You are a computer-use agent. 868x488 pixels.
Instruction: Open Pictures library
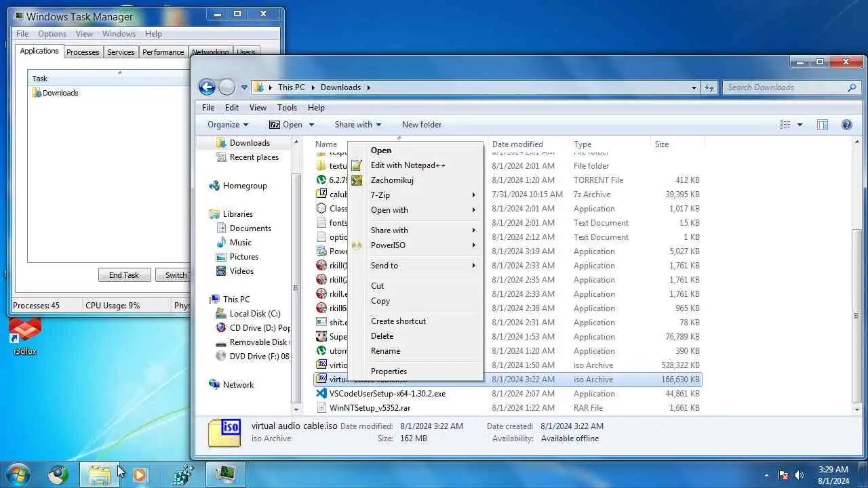[244, 257]
